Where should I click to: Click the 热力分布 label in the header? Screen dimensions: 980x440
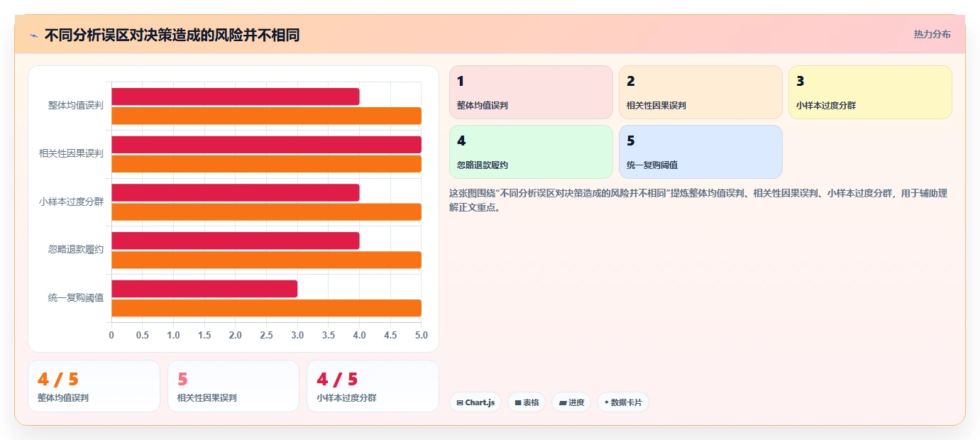pos(932,34)
